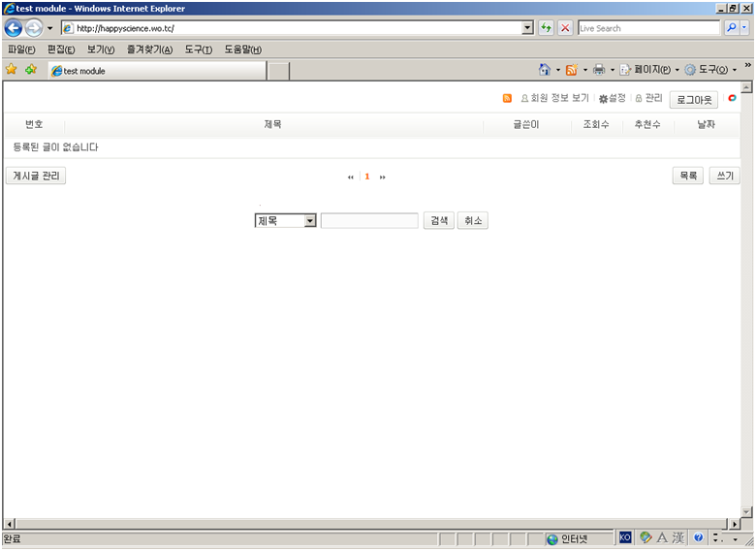Go to first page with « arrow
This screenshot has width=756, height=551.
click(x=351, y=178)
